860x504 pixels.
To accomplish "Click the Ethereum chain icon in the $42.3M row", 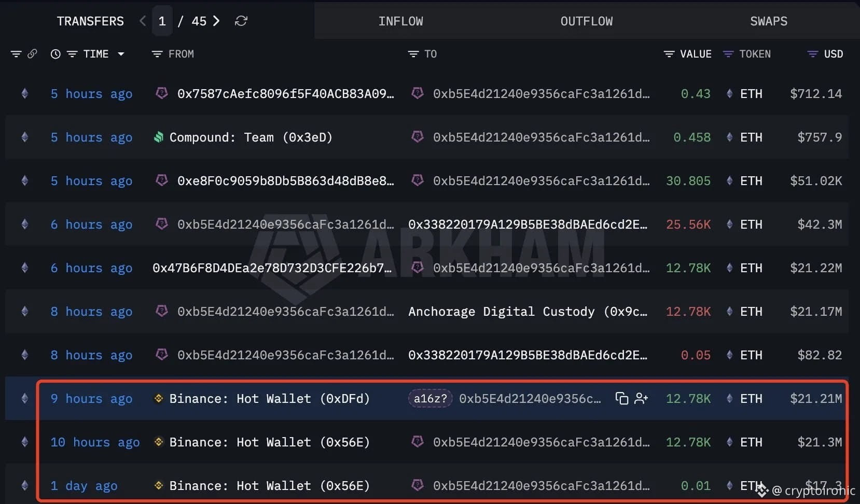I will pyautogui.click(x=24, y=225).
